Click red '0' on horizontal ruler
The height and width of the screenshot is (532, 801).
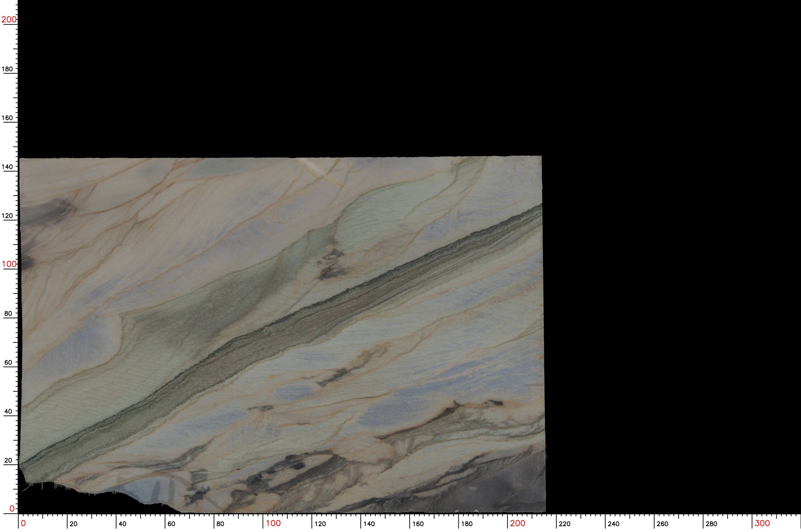(23, 523)
